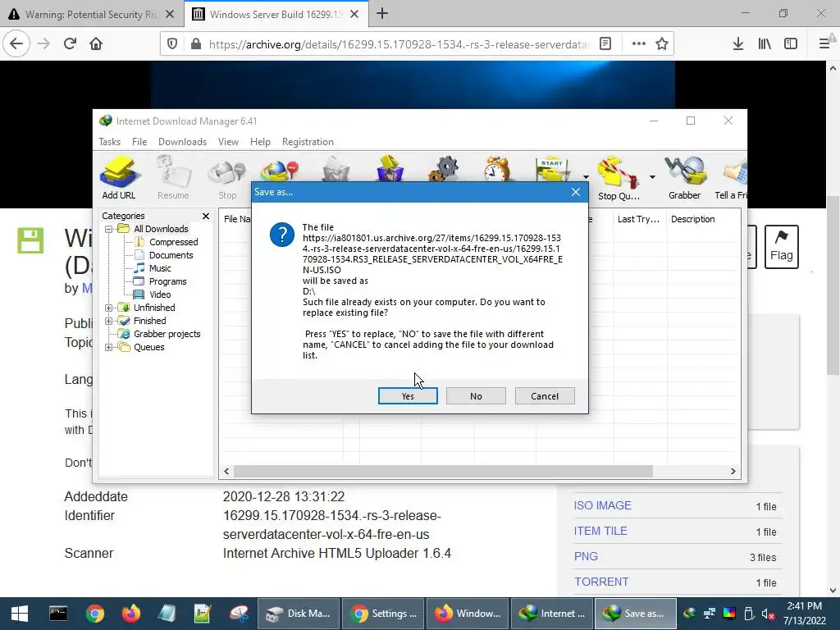
Task: Click the Stop toolbar icon in IDM
Action: [227, 178]
